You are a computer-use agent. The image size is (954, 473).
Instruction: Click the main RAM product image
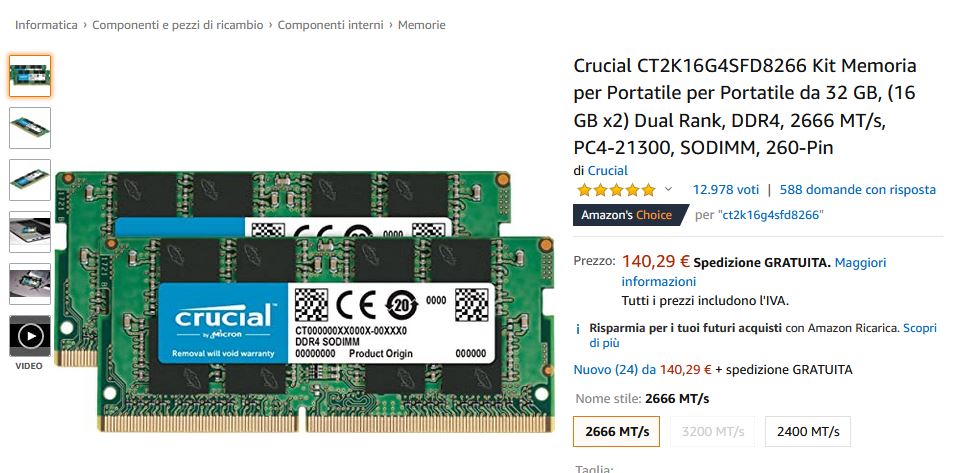pyautogui.click(x=304, y=302)
